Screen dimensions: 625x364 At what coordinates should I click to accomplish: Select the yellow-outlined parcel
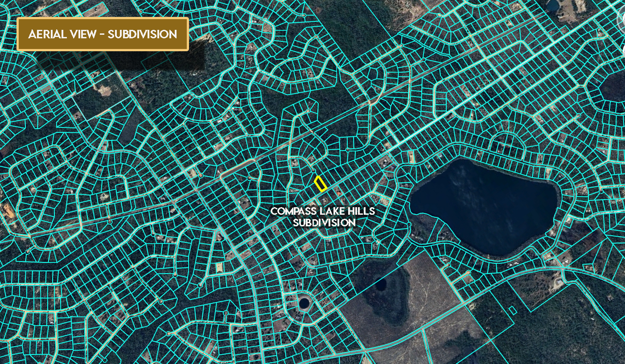321,184
